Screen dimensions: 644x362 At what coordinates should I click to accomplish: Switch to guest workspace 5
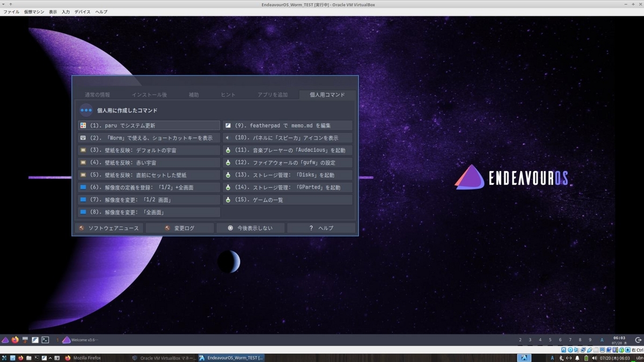[550, 340]
